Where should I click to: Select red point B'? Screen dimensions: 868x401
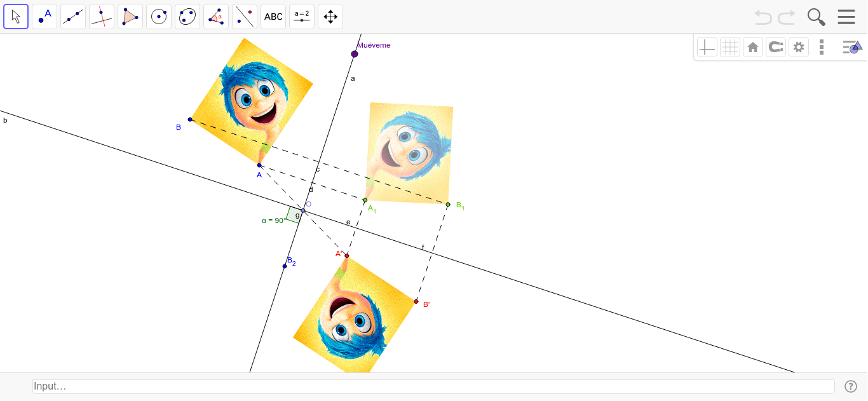(416, 301)
